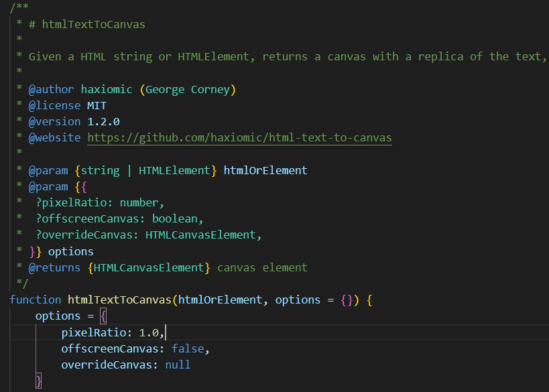Click 'options' on the 'options = {' line
Screen dimensions: 549x392
pyautogui.click(x=58, y=316)
